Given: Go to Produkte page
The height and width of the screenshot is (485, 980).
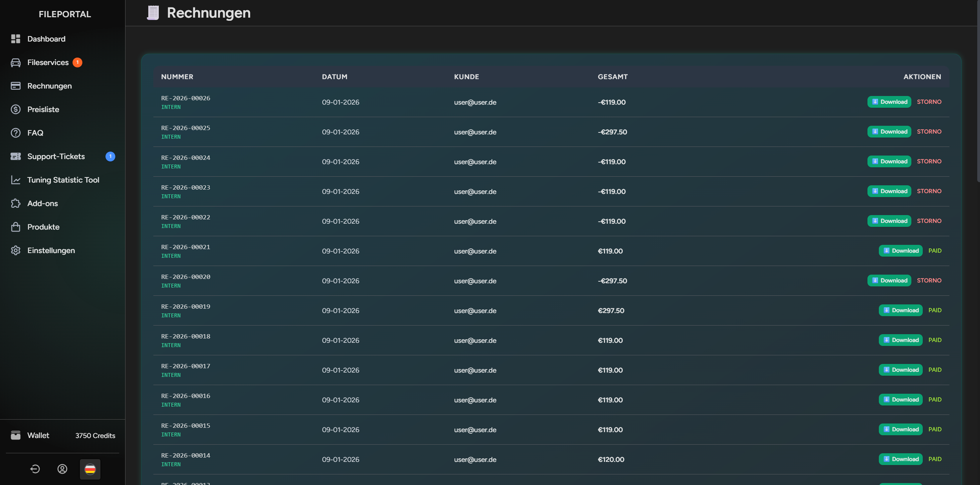Looking at the screenshot, I should [43, 227].
